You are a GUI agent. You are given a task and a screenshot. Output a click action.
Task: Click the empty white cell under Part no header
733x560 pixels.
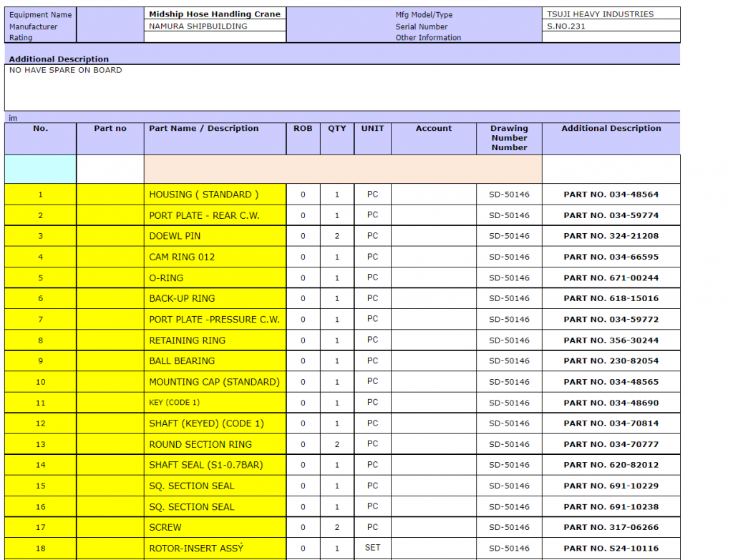click(110, 170)
